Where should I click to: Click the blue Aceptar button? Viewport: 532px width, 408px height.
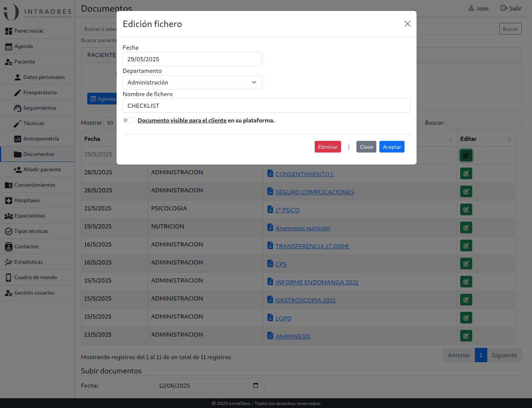(x=392, y=147)
